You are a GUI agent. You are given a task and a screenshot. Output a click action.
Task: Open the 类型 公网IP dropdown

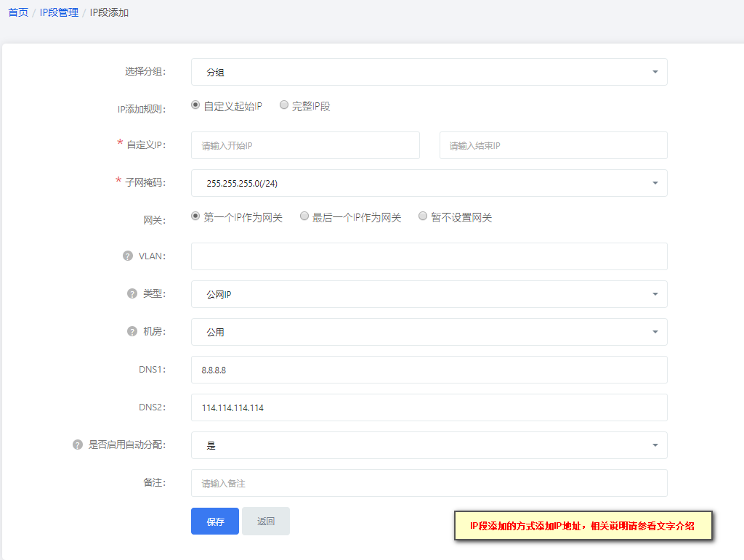[x=429, y=294]
